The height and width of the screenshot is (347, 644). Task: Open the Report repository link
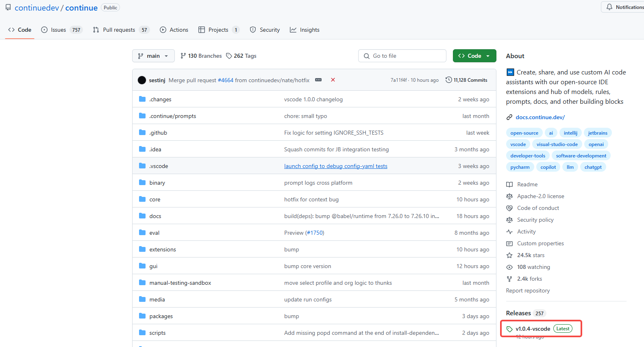[528, 290]
